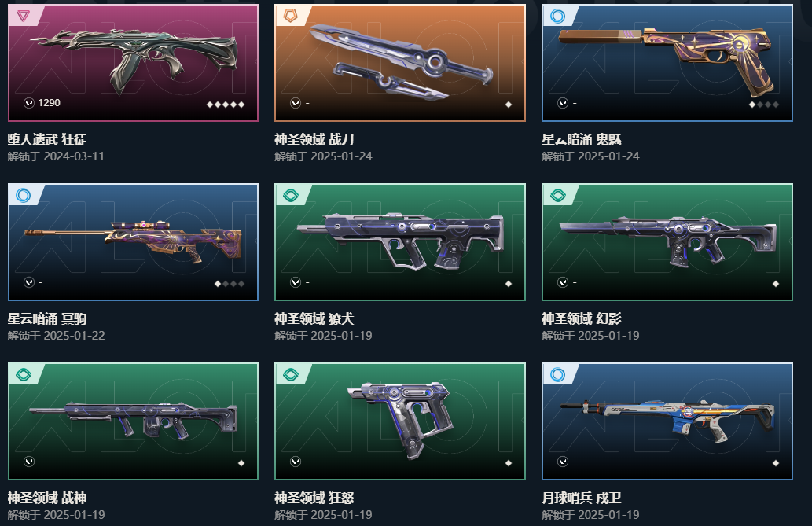
Task: Click the 神圣领域 幻影 skin name
Action: 582,318
